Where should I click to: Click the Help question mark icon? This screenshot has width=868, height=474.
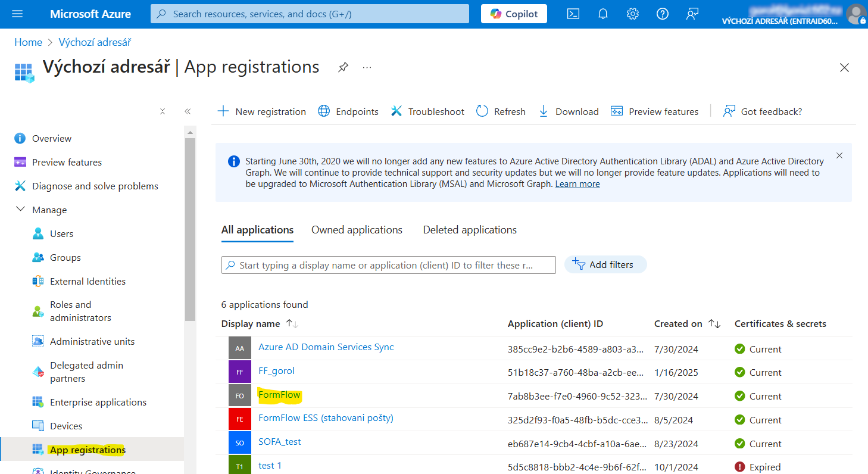pyautogui.click(x=662, y=14)
